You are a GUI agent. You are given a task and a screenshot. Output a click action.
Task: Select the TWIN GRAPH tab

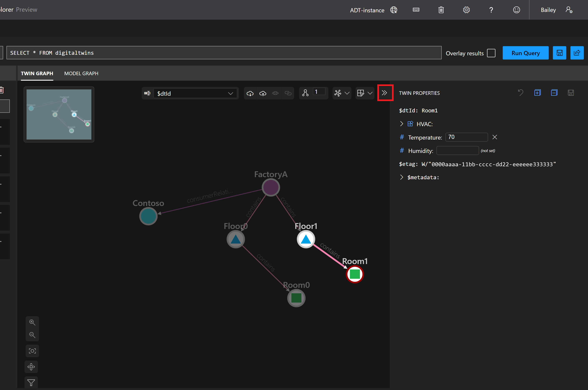[x=37, y=73]
